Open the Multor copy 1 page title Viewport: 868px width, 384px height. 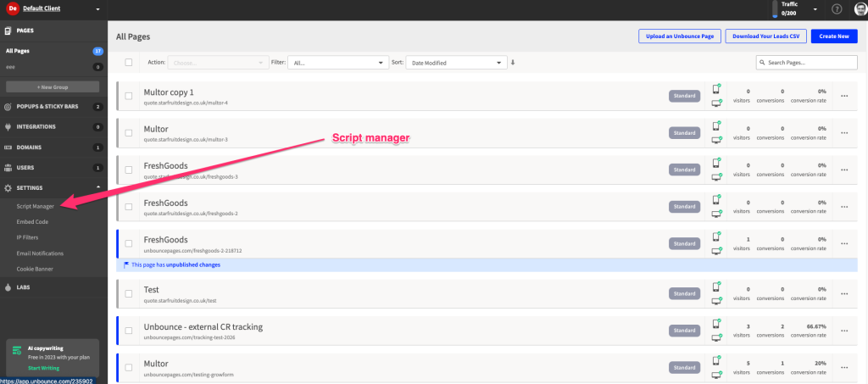coord(169,92)
